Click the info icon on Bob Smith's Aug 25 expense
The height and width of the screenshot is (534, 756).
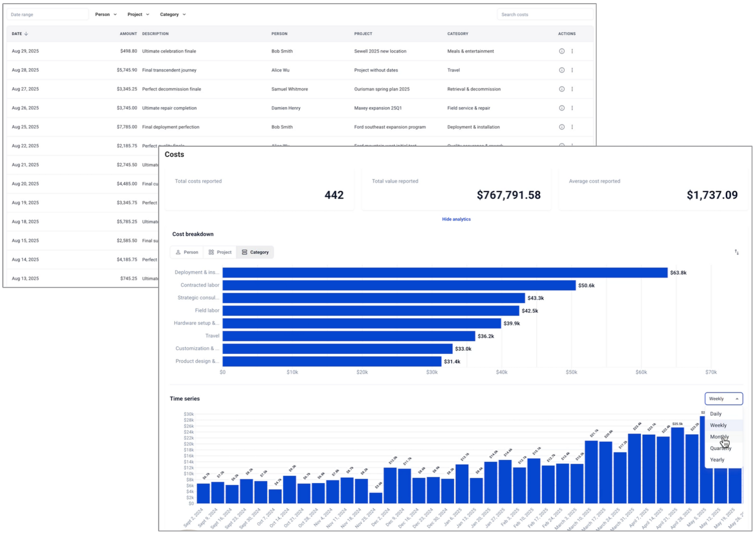pyautogui.click(x=562, y=127)
